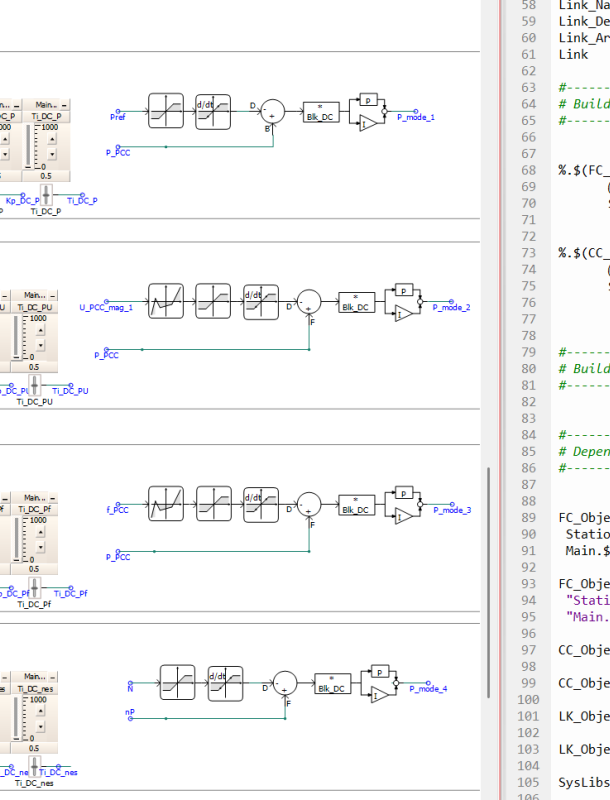Image resolution: width=610 pixels, height=800 pixels.
Task: Select the Ti_DC_Pf slider component icon
Action: [34, 588]
